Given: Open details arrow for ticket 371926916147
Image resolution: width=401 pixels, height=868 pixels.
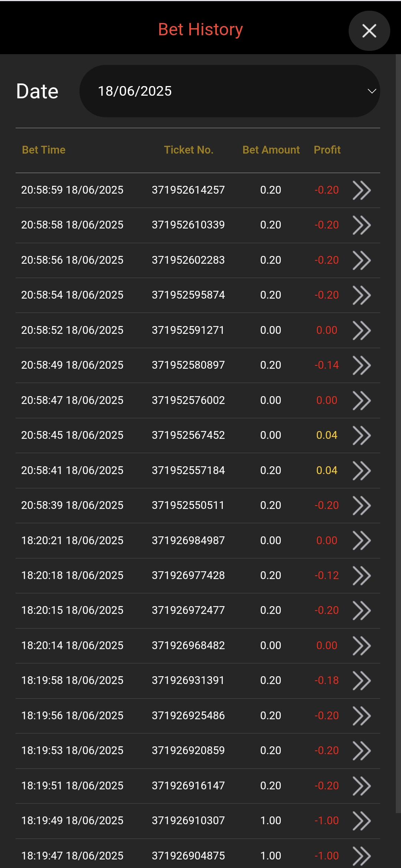Looking at the screenshot, I should tap(362, 786).
